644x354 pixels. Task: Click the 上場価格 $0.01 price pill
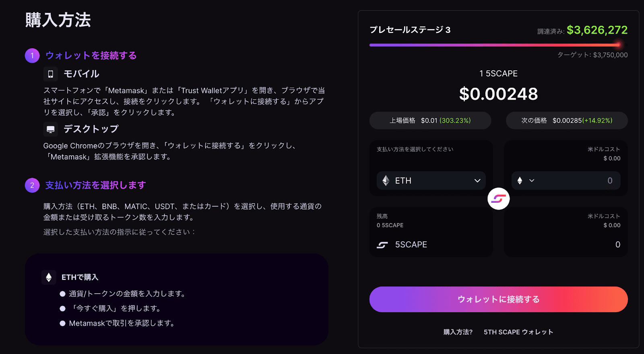tap(430, 121)
